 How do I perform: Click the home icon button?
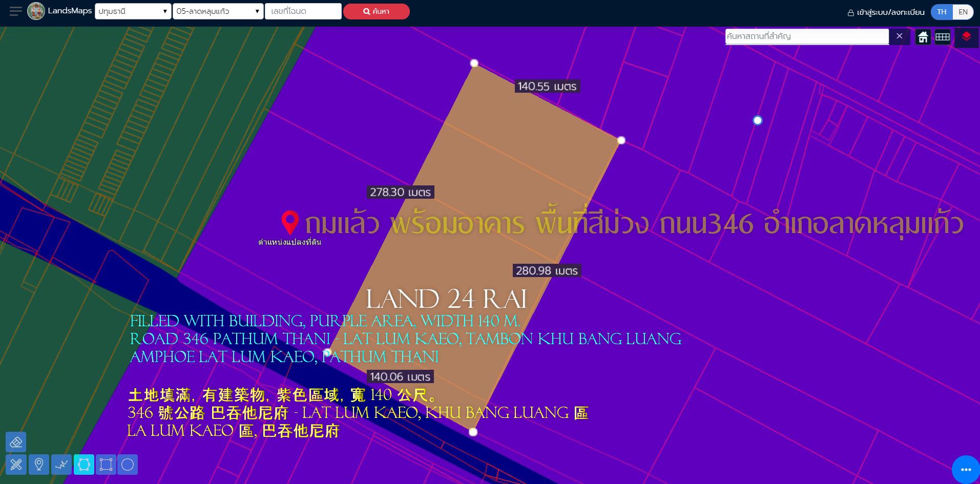tap(923, 37)
